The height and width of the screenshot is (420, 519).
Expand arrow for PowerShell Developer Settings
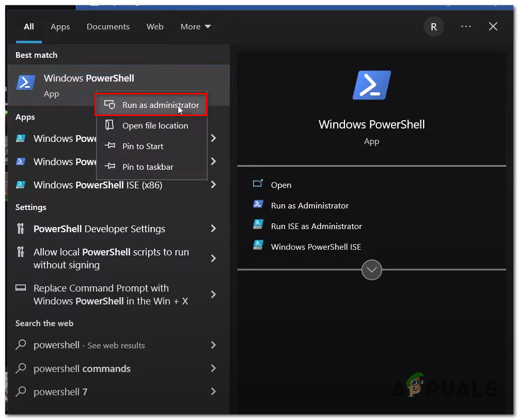[213, 229]
